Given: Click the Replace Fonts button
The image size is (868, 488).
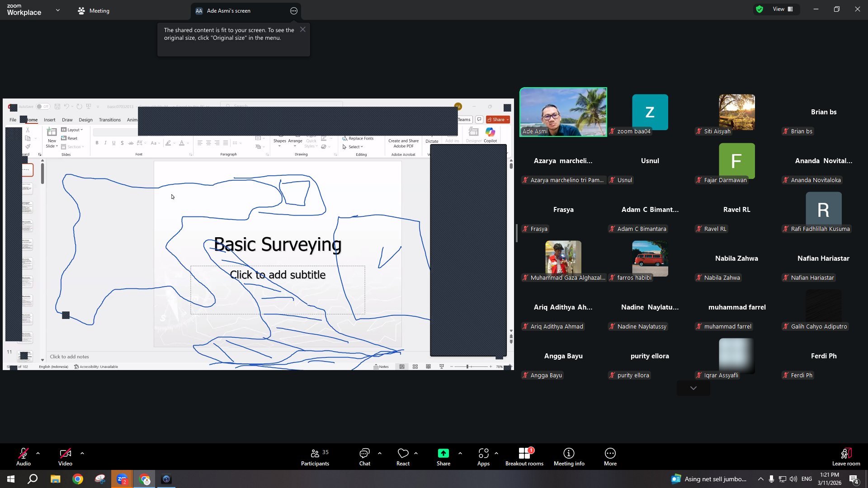Looking at the screenshot, I should tap(358, 138).
